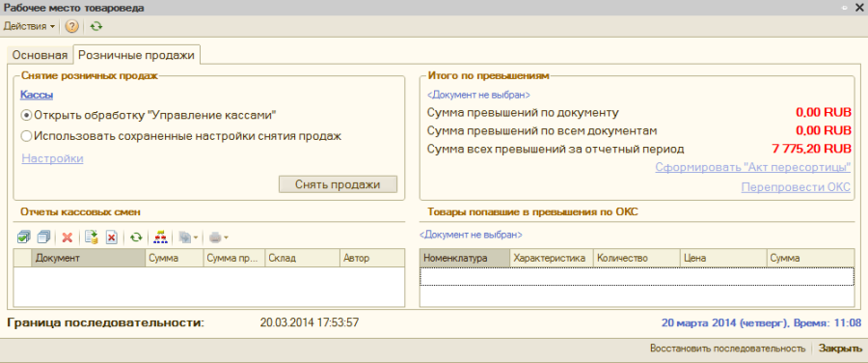Screen dimensions: 868x363
Task: Expand the print icon dropdown arrow
Action: pos(226,238)
